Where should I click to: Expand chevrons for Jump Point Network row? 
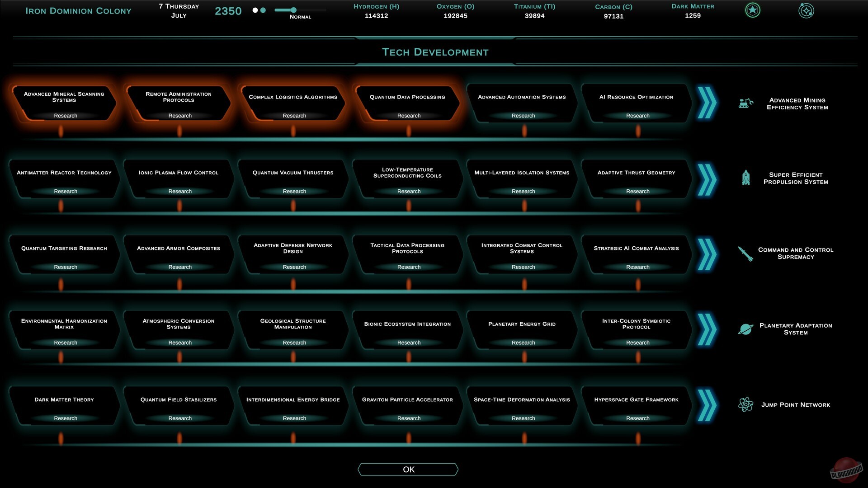pyautogui.click(x=707, y=405)
